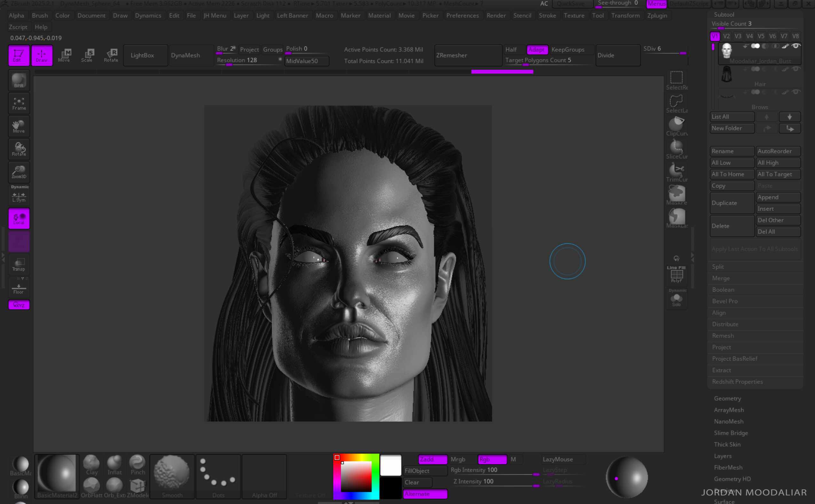815x504 pixels.
Task: Choose the Dots stroke type
Action: point(218,476)
